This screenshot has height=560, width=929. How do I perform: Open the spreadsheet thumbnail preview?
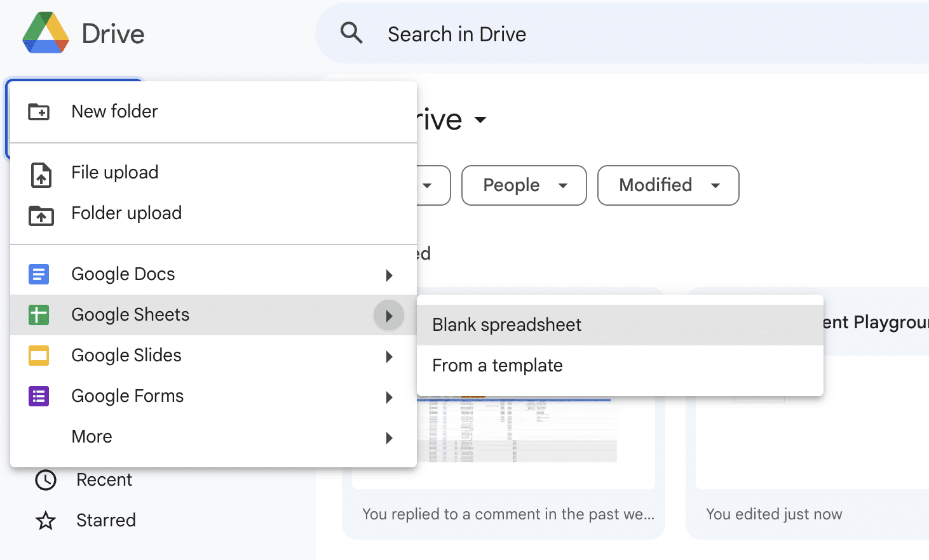coord(516,432)
